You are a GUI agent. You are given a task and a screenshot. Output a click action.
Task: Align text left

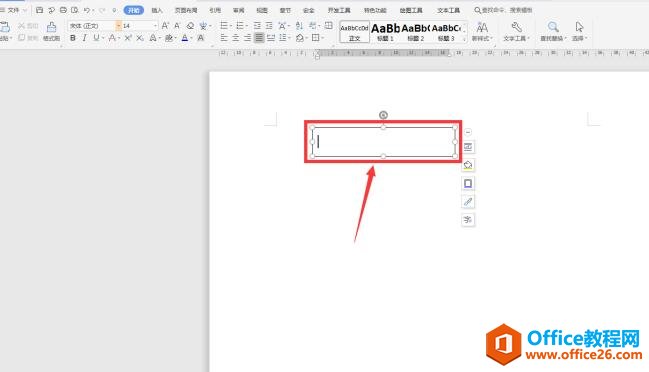coord(224,38)
